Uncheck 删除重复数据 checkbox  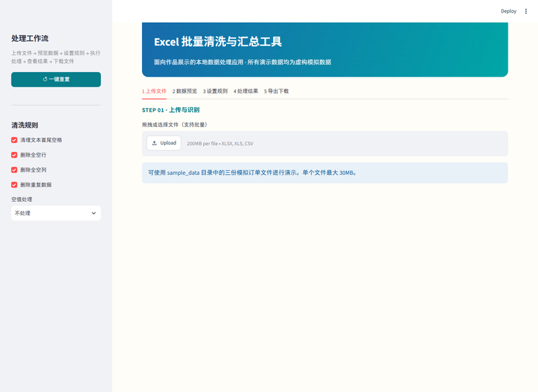(x=14, y=185)
